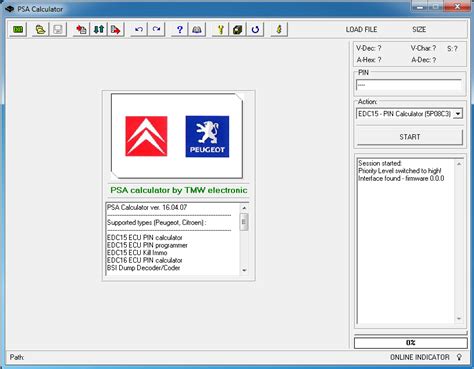Click inside the PIN input field

409,85
